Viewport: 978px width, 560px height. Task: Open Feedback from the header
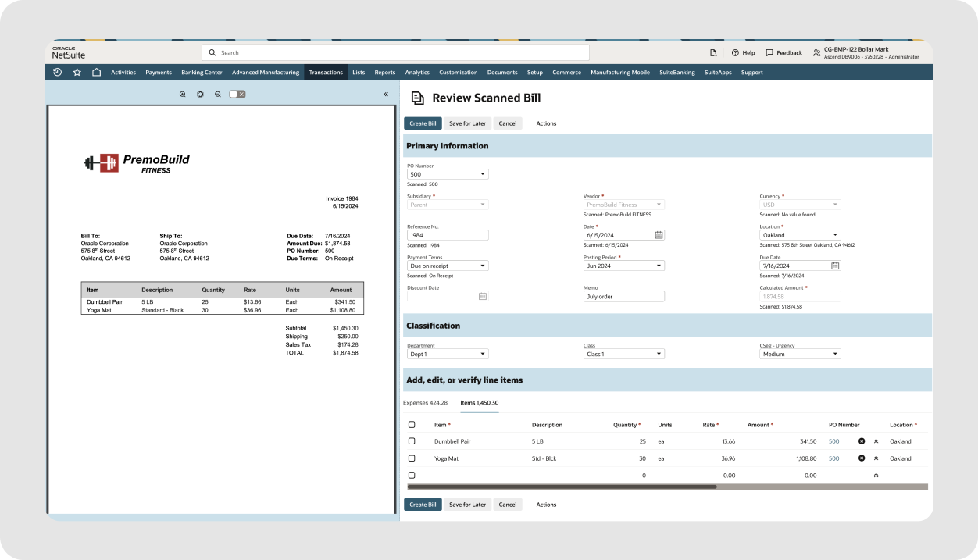point(783,52)
